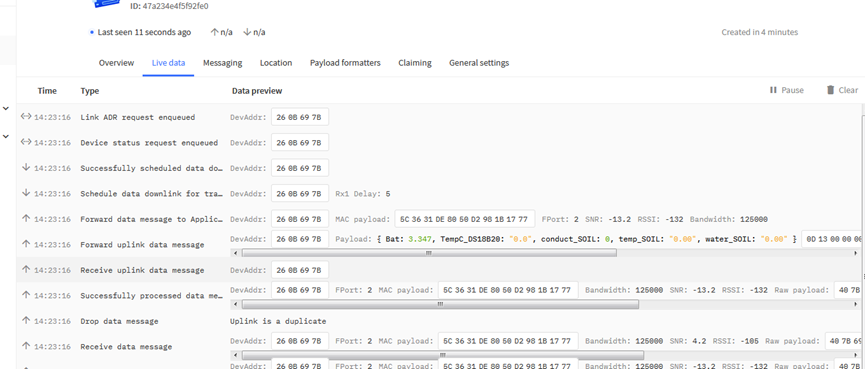
Task: Click horizontal scrollbar under Receive data message row
Action: pyautogui.click(x=442, y=355)
